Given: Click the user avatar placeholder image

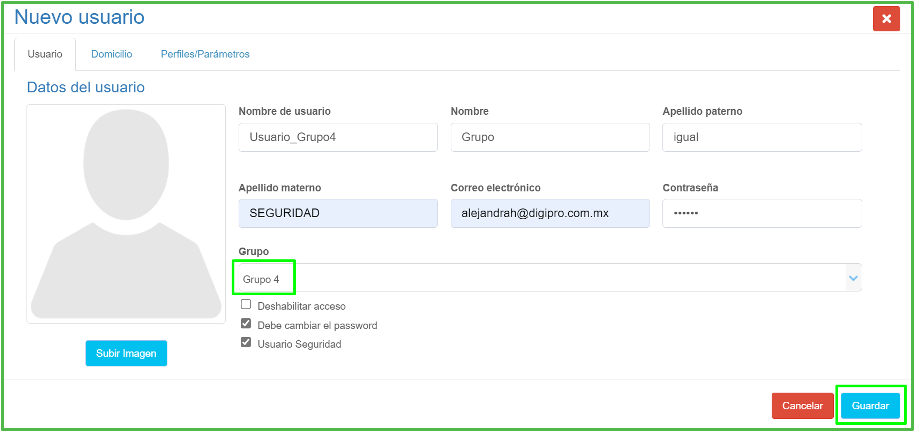Looking at the screenshot, I should (x=126, y=213).
